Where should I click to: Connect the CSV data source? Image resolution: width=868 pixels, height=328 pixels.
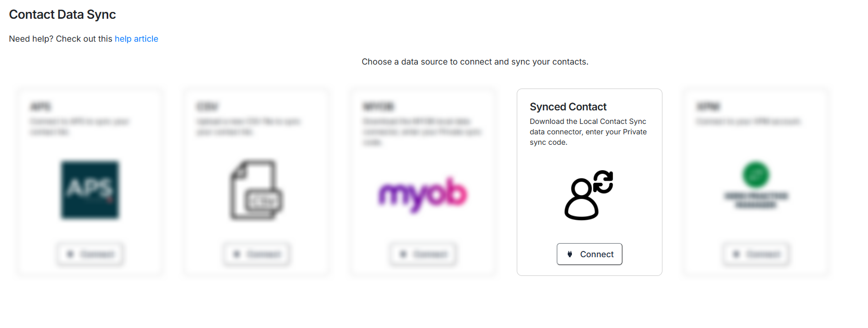(x=257, y=254)
